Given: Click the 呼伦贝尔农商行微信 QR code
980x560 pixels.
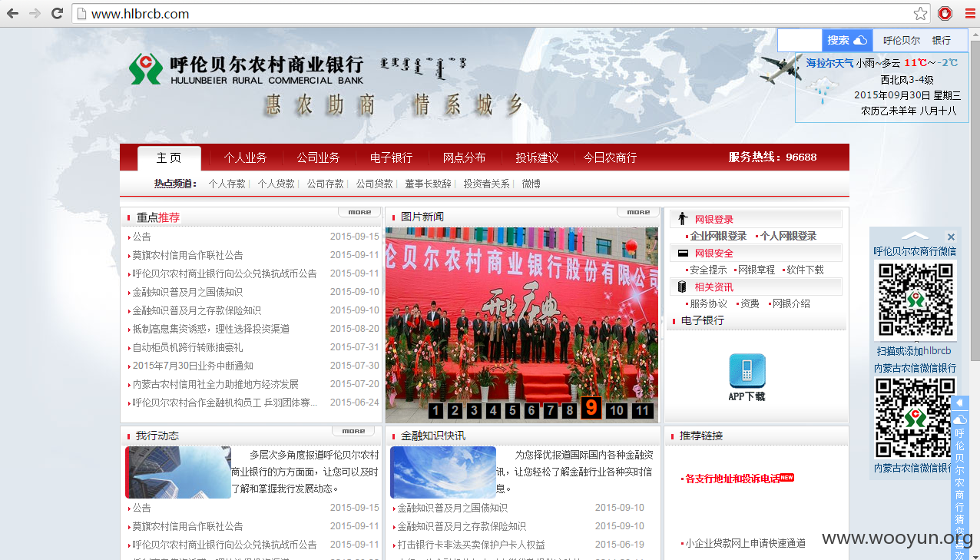Looking at the screenshot, I should (x=915, y=300).
